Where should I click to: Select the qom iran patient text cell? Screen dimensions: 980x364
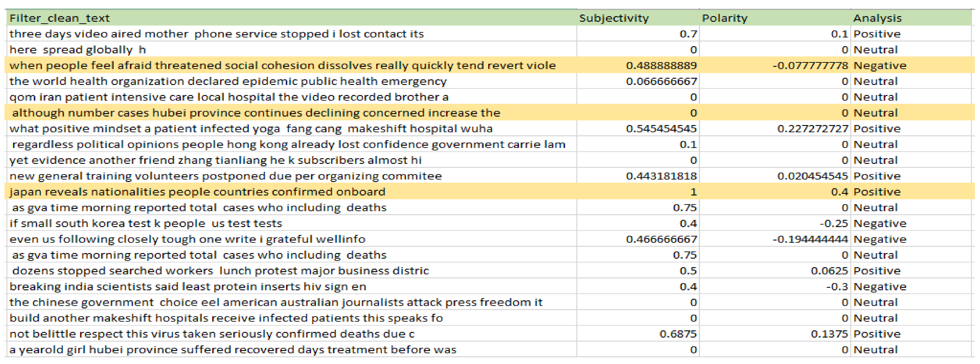229,97
